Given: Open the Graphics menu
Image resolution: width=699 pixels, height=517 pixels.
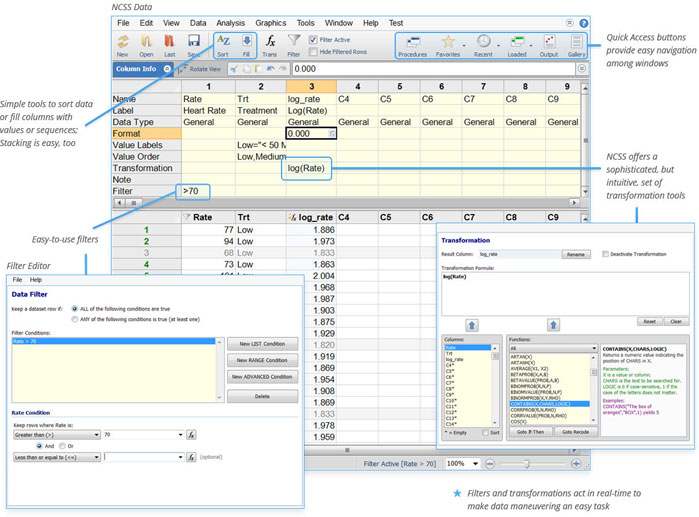Looking at the screenshot, I should click(x=270, y=22).
